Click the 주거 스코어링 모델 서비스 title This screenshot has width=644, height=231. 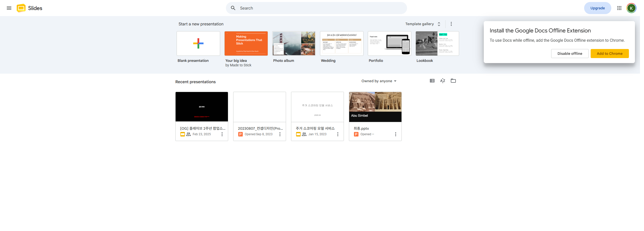pos(315,128)
